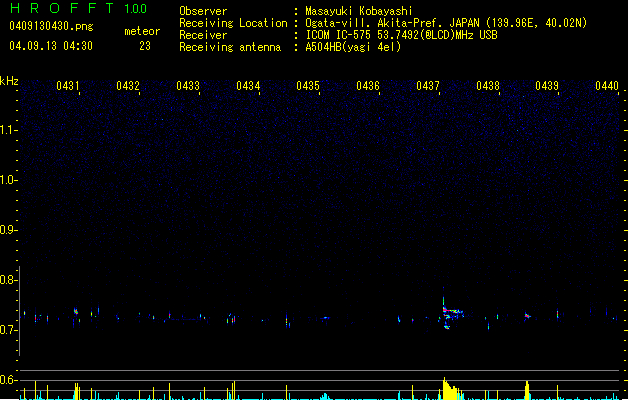
Task: Click the tall yellow power peak after 0437
Action: click(452, 389)
